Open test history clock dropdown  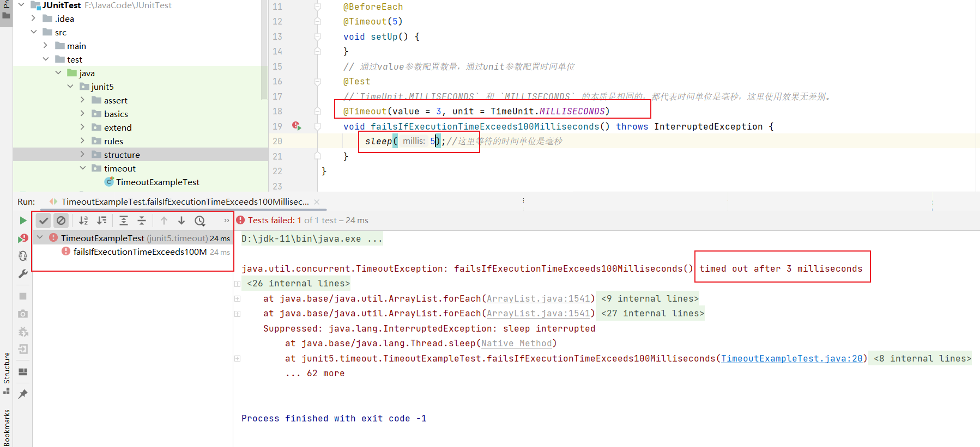200,221
